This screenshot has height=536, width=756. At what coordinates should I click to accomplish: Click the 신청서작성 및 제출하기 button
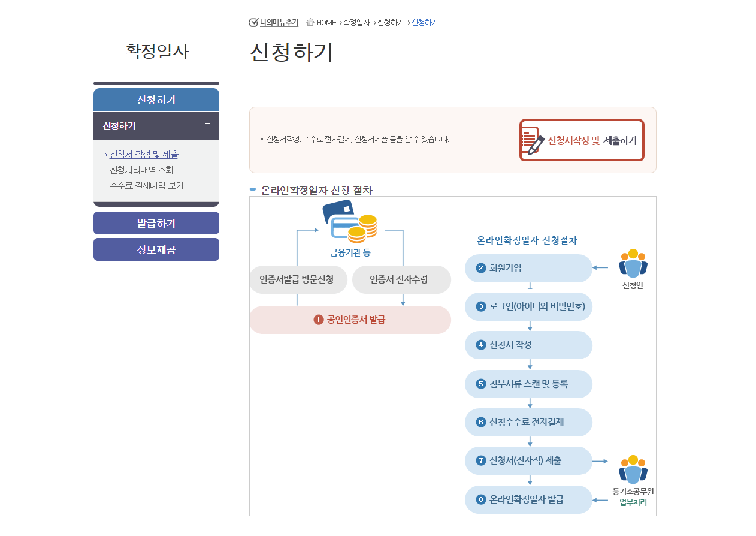point(582,140)
